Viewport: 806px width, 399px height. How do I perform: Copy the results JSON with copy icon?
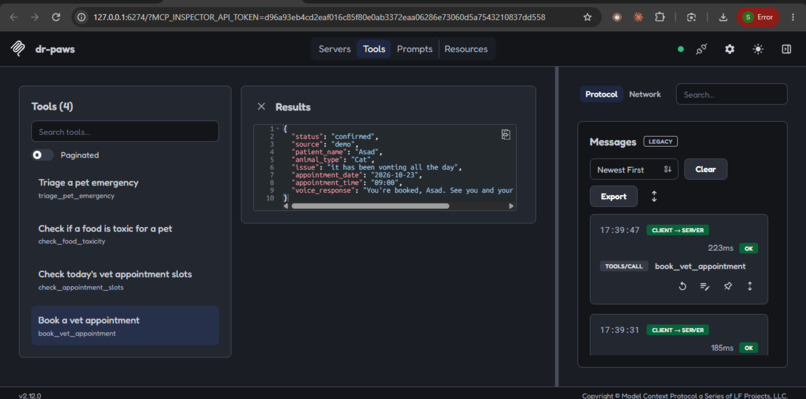(x=506, y=134)
